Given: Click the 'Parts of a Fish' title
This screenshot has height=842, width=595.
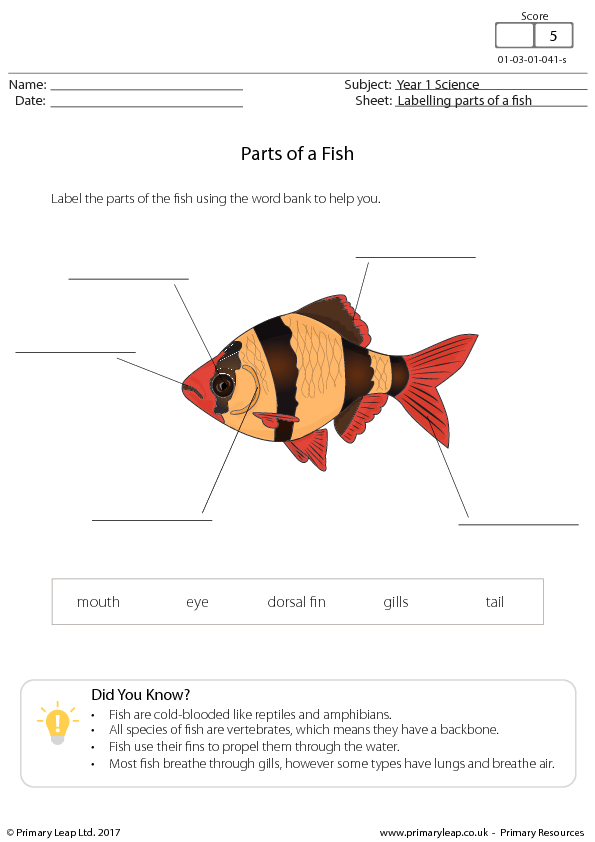Looking at the screenshot, I should [297, 154].
